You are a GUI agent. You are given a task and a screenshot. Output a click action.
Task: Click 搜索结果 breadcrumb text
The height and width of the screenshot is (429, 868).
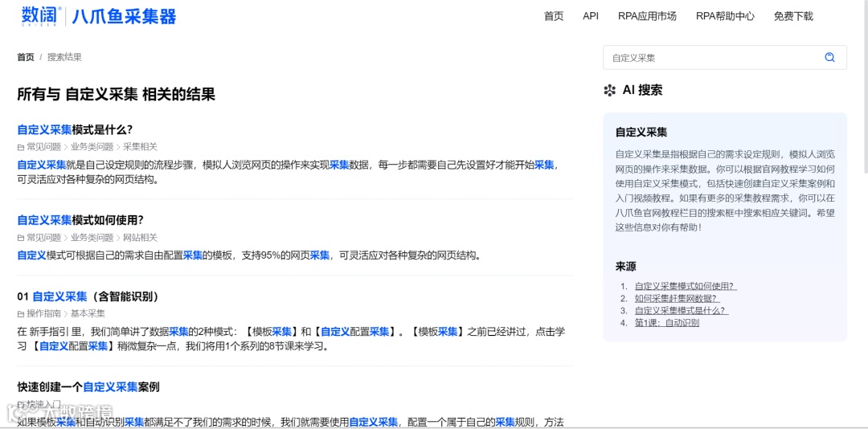pos(65,57)
